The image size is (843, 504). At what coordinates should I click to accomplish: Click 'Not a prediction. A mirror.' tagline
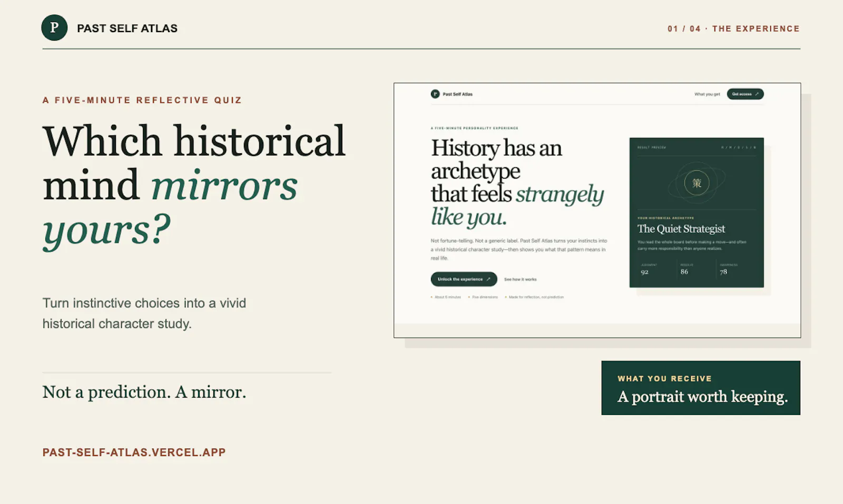[144, 392]
